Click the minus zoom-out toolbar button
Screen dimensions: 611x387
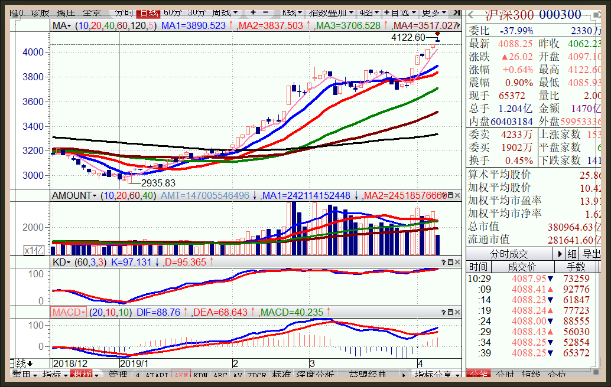[265, 13]
